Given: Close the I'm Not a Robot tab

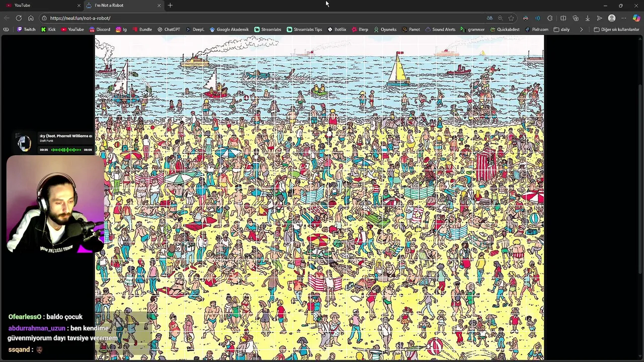Looking at the screenshot, I should click(159, 5).
